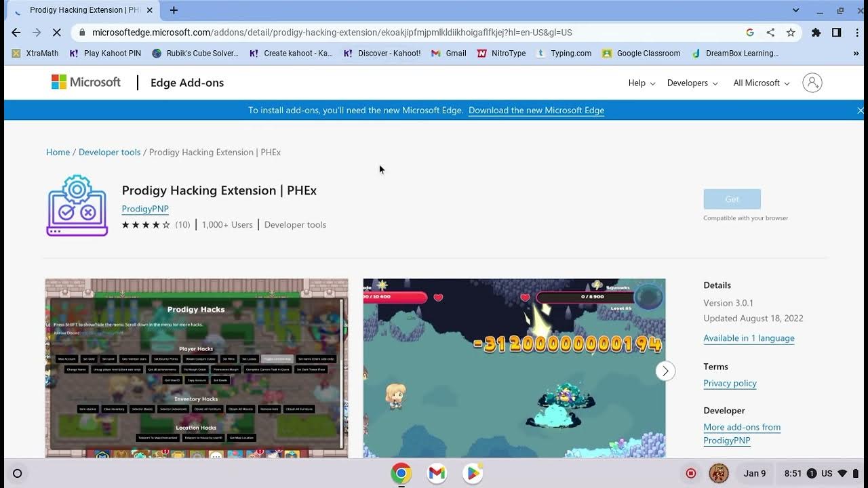The height and width of the screenshot is (488, 868).
Task: Open the extensions puzzle icon
Action: 816,33
